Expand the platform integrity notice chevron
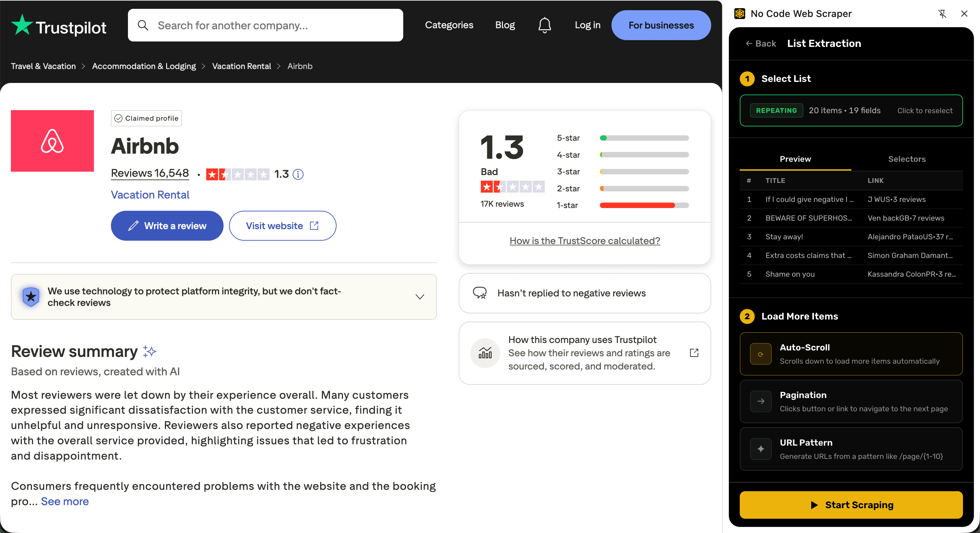Image resolution: width=980 pixels, height=533 pixels. point(420,297)
